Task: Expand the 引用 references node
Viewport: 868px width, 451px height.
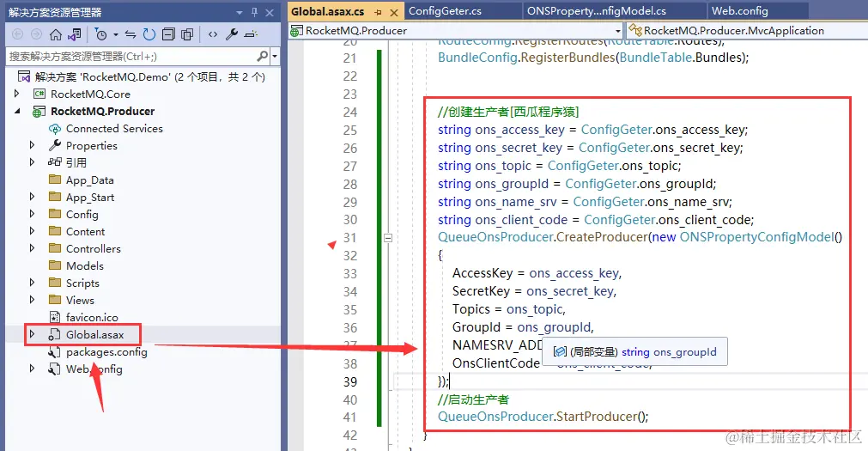Action: click(x=32, y=162)
